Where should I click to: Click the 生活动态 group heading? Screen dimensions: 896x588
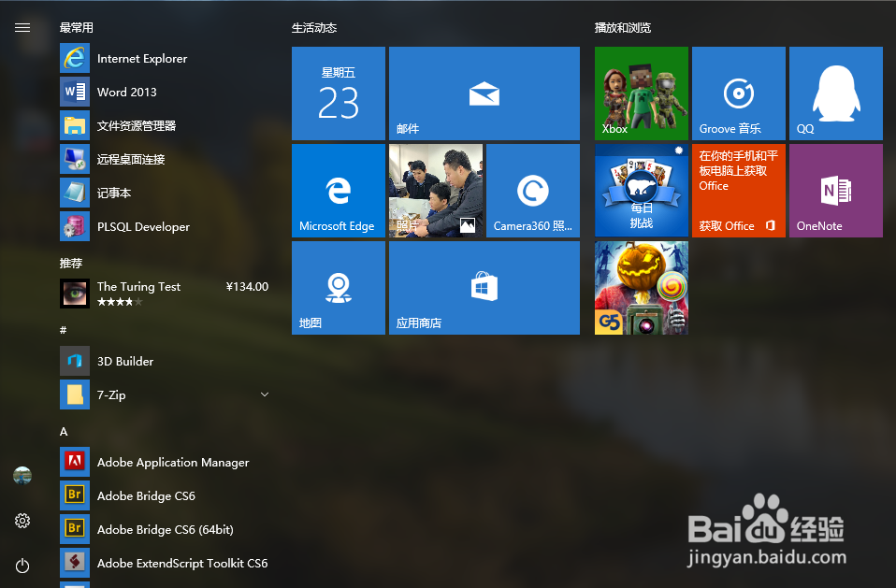(x=314, y=27)
